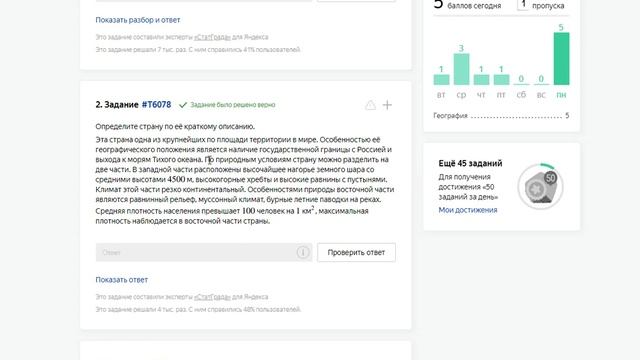This screenshot has width=640, height=360.
Task: Click the Ещё 45 заданий heading
Action: 470,163
